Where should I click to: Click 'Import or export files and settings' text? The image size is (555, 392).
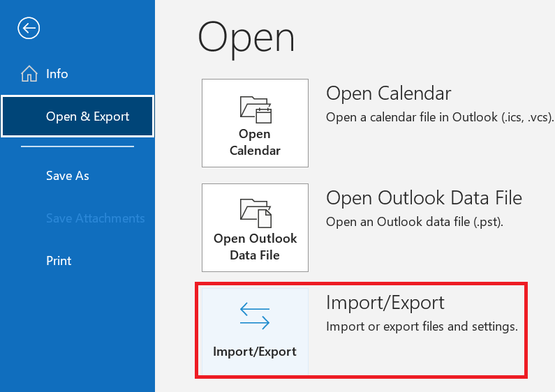tap(422, 326)
